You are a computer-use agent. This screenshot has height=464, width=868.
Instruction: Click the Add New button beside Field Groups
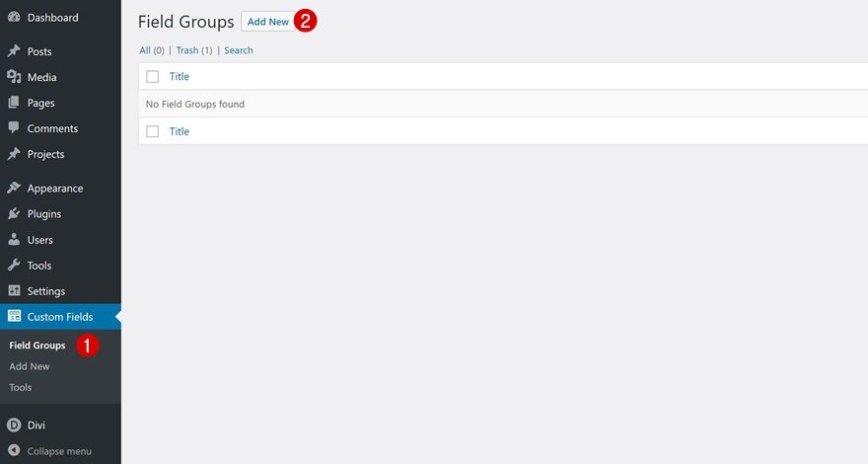click(268, 22)
